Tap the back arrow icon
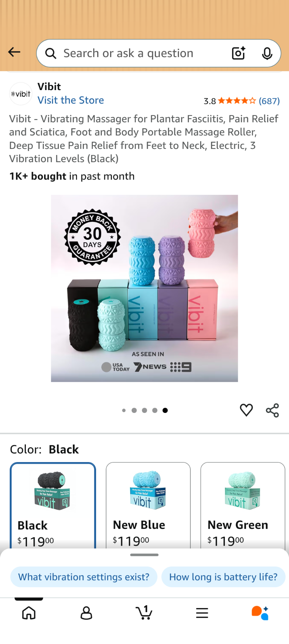The height and width of the screenshot is (644, 289). 14,52
